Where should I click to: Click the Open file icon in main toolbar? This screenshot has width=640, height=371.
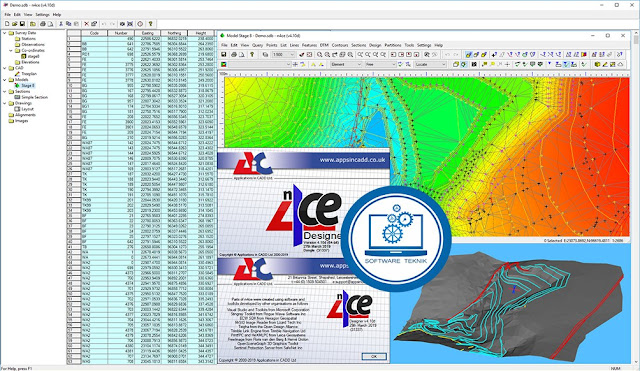(x=14, y=24)
